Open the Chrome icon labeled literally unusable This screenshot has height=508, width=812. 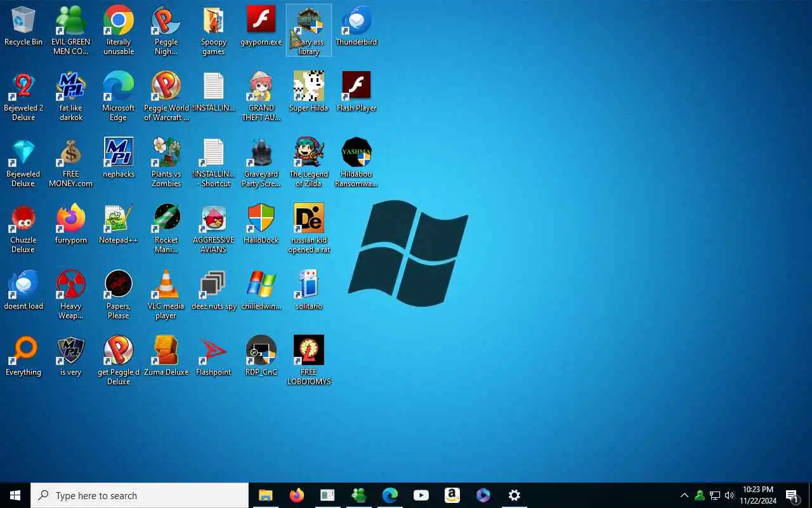click(119, 30)
